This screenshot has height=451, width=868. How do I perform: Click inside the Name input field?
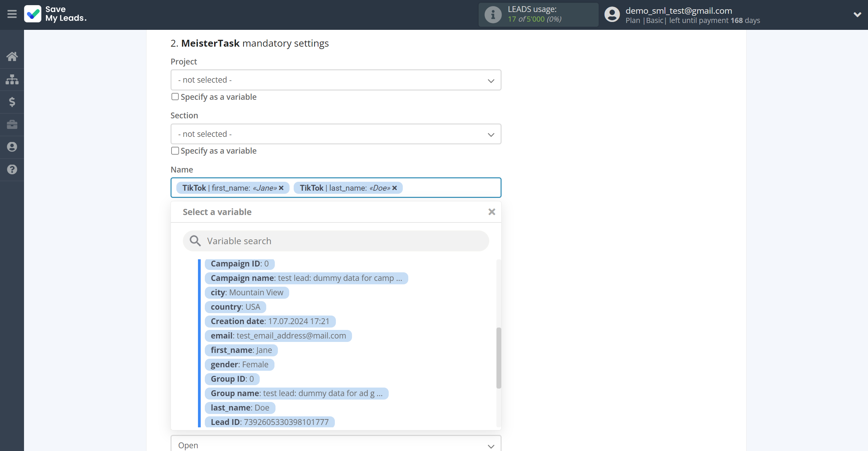pyautogui.click(x=336, y=188)
